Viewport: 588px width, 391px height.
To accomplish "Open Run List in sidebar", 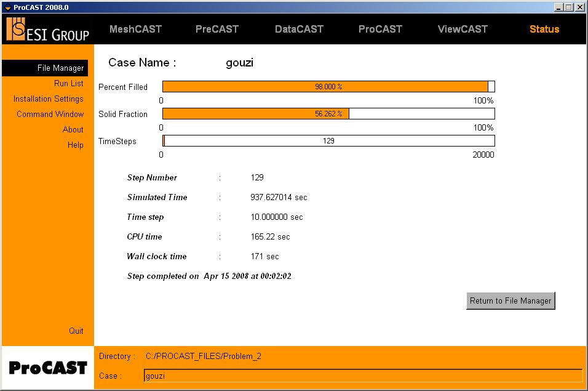I will tap(69, 83).
